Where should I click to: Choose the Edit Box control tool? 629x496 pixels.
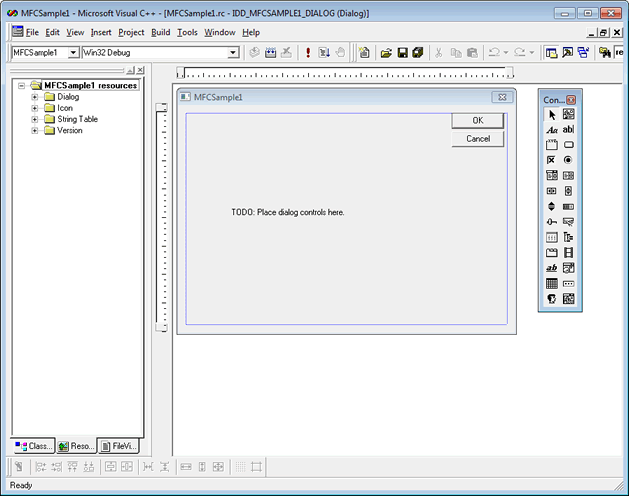568,130
